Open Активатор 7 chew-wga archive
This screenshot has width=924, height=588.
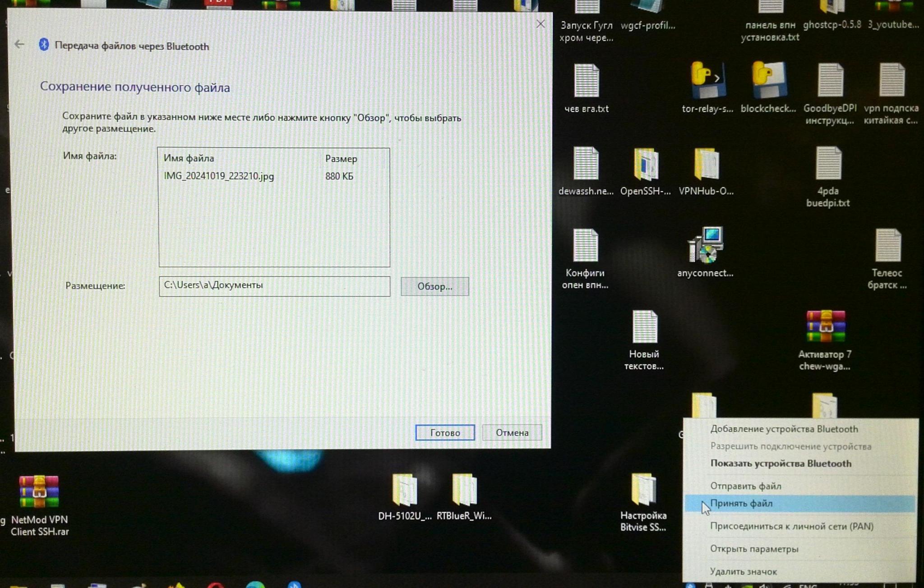pos(825,327)
